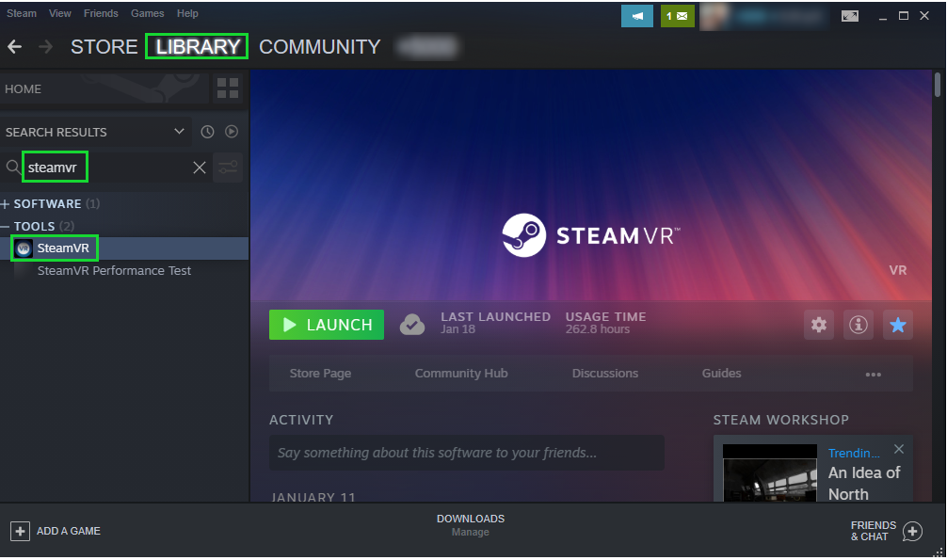Open the inbox envelope notification icon
This screenshot has height=560, width=947.
click(x=677, y=16)
